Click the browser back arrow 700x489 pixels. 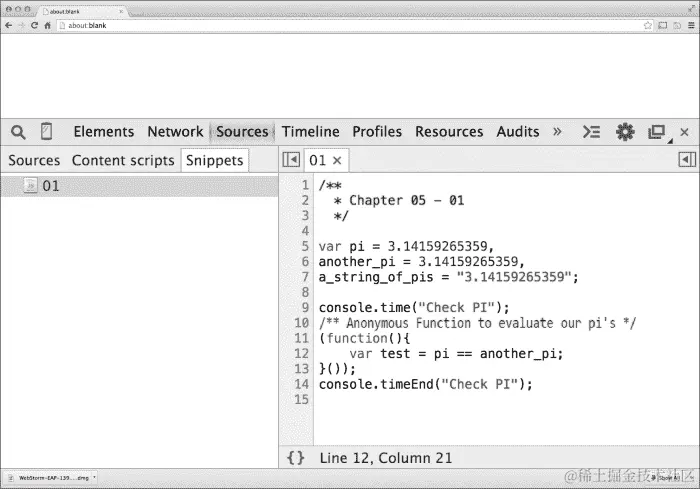coord(8,25)
